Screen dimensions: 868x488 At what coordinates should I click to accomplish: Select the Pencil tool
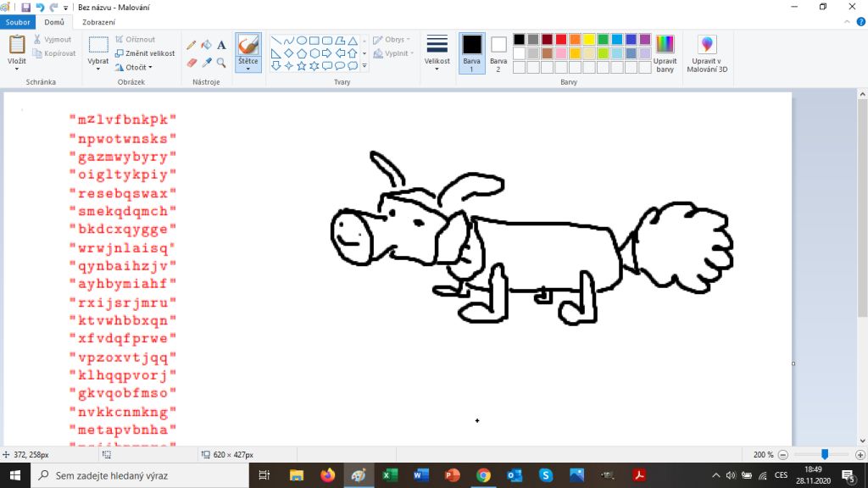point(192,45)
